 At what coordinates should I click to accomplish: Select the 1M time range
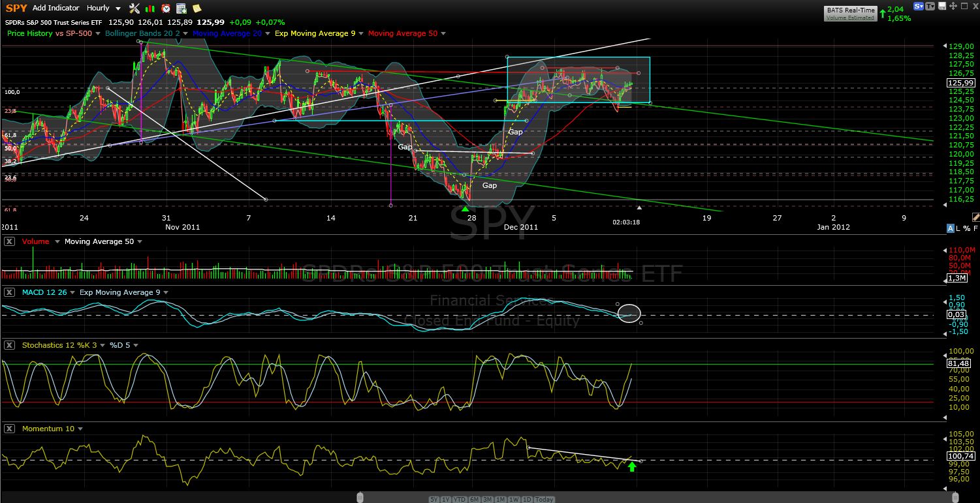point(501,499)
